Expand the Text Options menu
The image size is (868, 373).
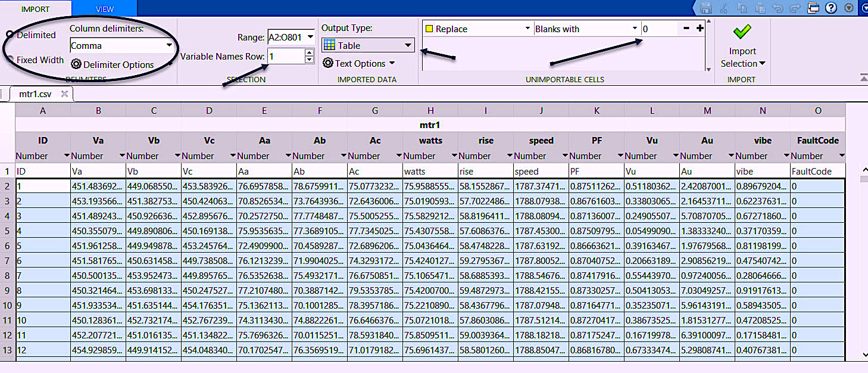coord(359,63)
